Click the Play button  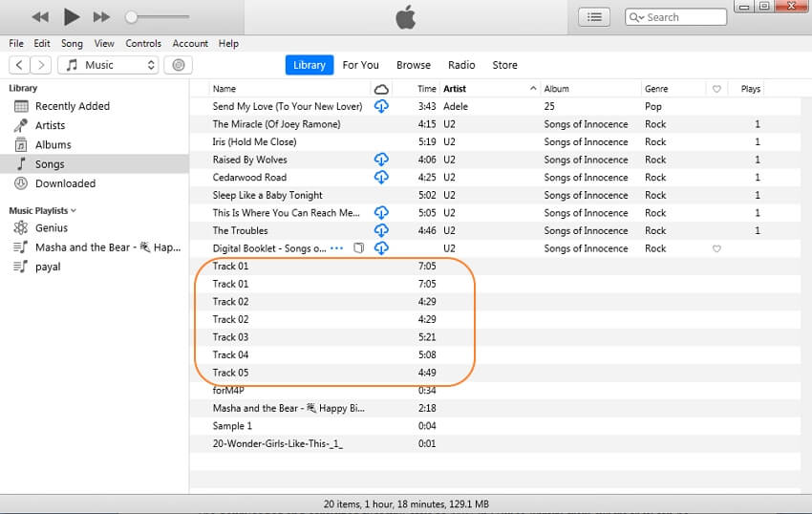tap(72, 17)
